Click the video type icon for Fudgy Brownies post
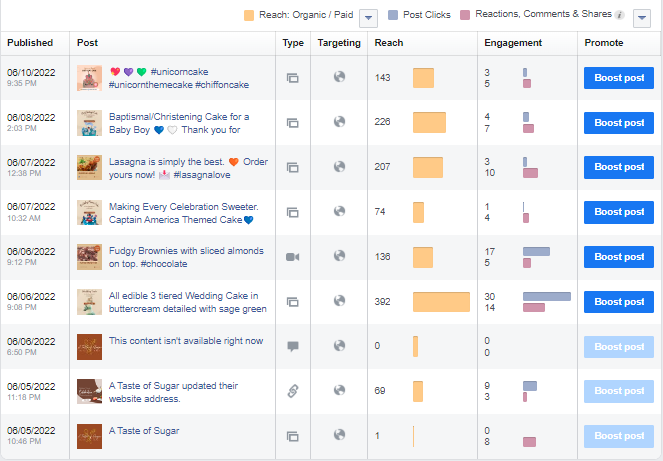The image size is (663, 461). (x=293, y=257)
